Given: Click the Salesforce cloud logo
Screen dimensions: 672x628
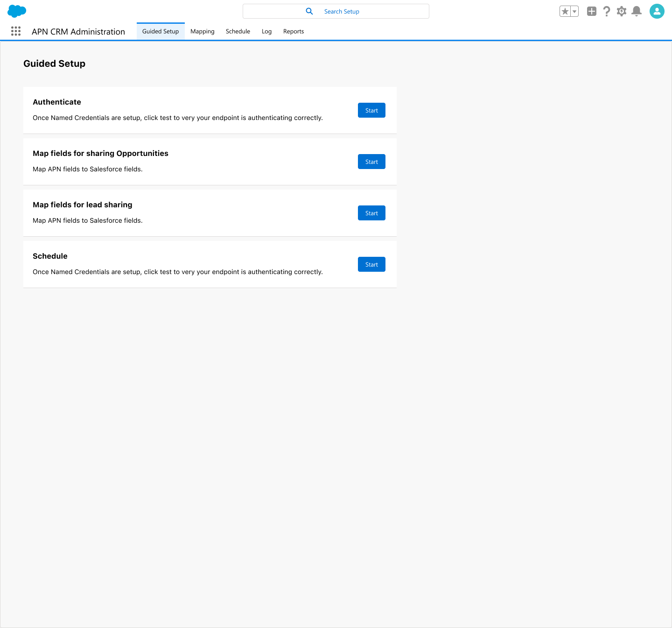Looking at the screenshot, I should [17, 11].
